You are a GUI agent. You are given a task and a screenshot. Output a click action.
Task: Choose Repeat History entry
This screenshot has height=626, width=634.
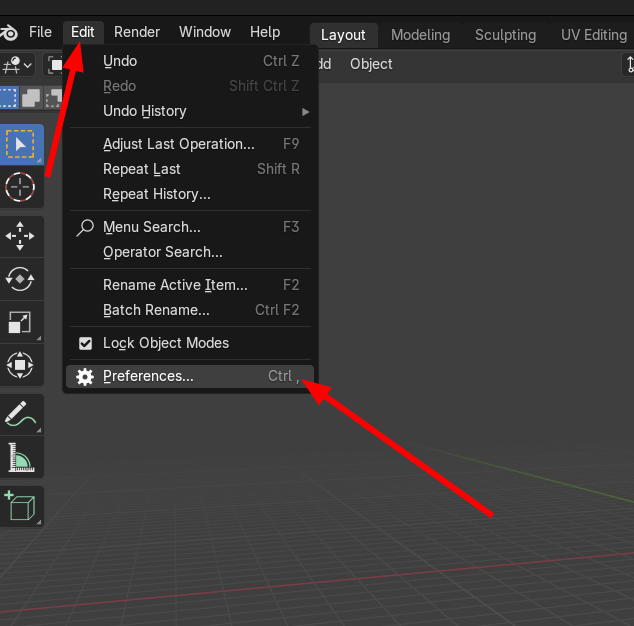(x=190, y=195)
